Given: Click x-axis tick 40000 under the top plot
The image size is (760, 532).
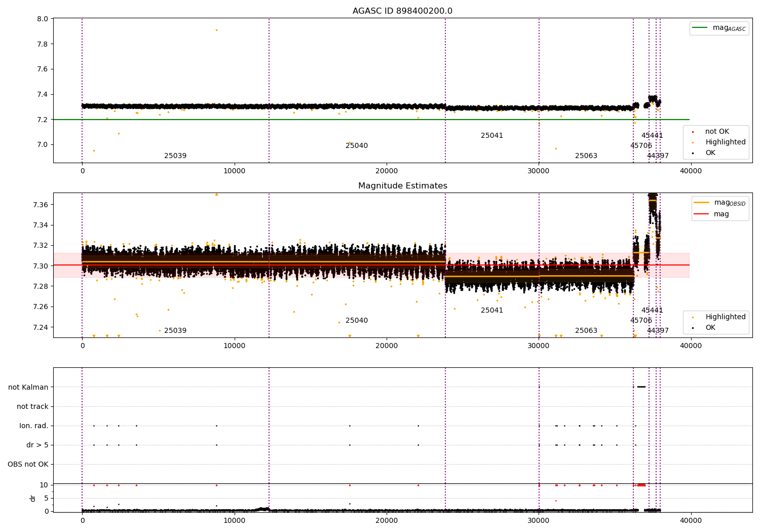Looking at the screenshot, I should tap(691, 171).
